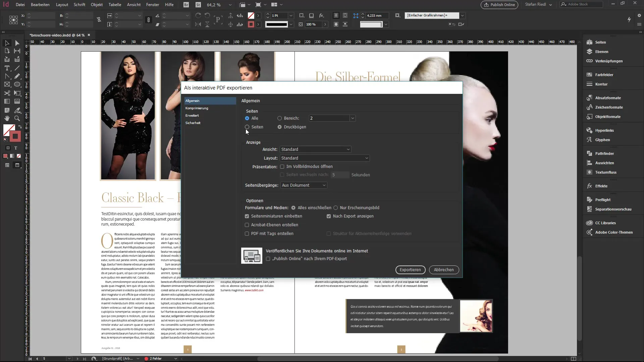This screenshot has height=362, width=644.
Task: Open the Glyphen panel
Action: coord(602,140)
